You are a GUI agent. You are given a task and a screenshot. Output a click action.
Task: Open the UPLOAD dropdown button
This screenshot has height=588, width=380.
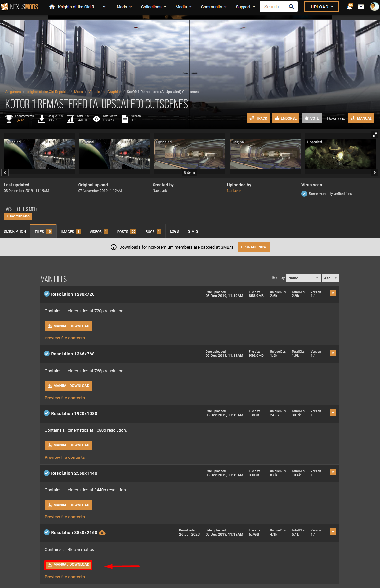pos(321,7)
